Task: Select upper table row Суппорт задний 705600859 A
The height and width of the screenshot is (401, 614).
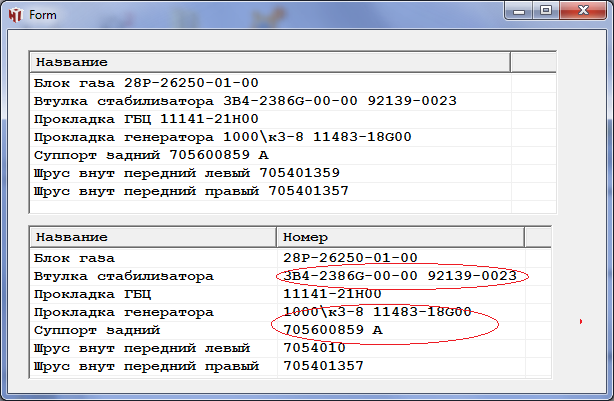Action: click(151, 155)
